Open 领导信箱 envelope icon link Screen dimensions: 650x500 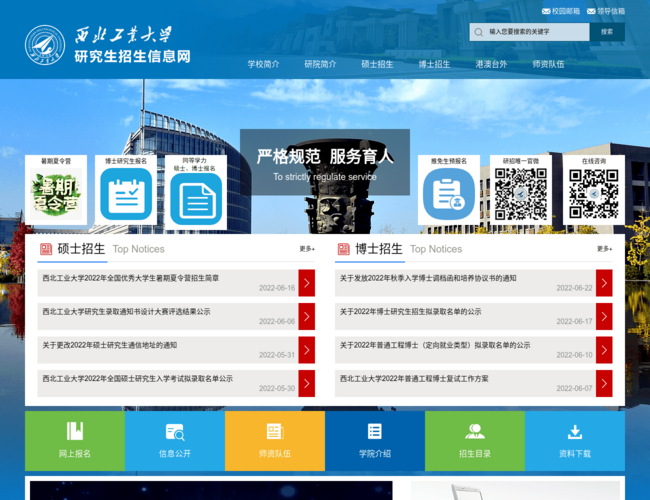591,11
